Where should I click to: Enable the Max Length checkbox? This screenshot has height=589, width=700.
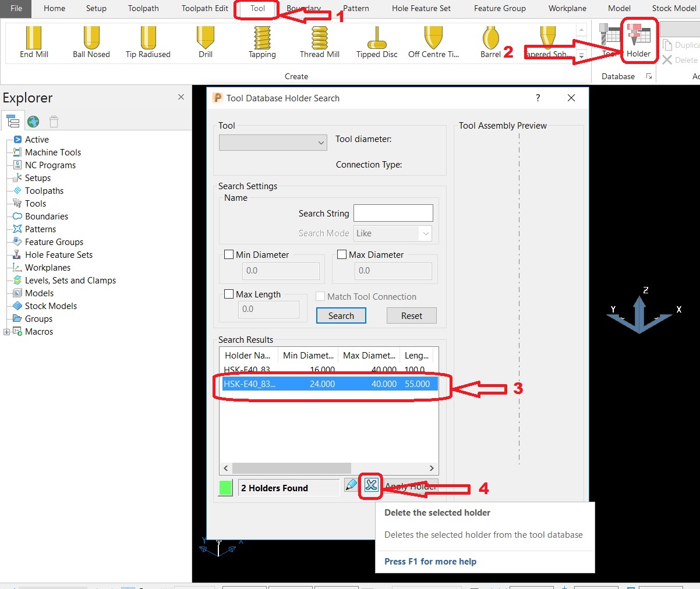tap(229, 294)
